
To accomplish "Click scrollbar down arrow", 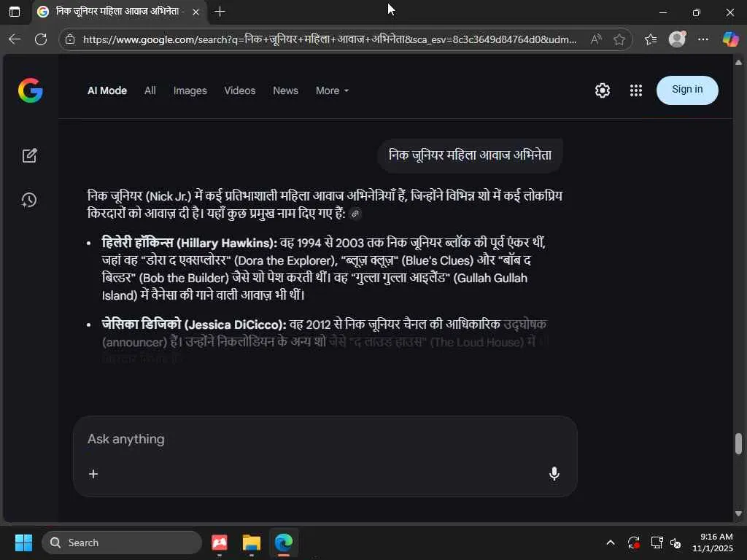I will [x=738, y=513].
